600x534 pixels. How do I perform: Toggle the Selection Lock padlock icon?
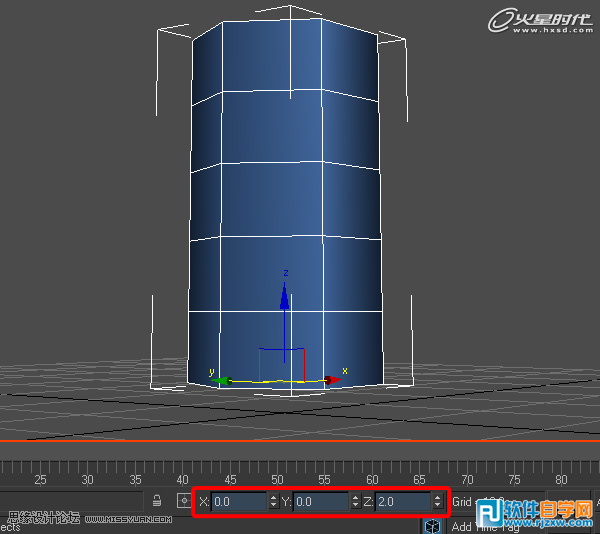point(157,501)
